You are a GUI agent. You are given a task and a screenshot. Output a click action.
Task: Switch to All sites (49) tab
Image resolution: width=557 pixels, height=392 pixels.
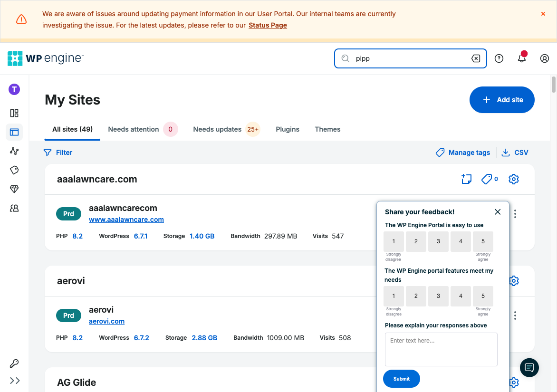[72, 129]
